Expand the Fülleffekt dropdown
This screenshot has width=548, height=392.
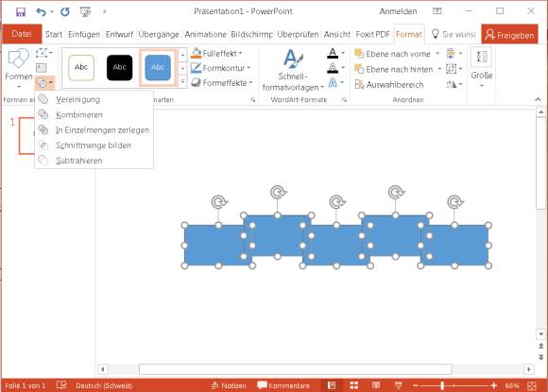(216, 54)
